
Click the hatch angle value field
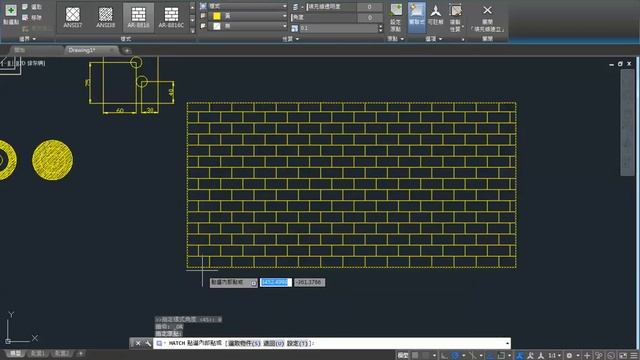(x=369, y=18)
